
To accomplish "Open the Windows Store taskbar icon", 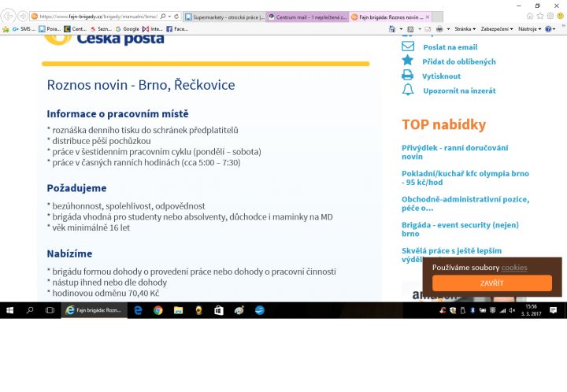I will coord(219,310).
